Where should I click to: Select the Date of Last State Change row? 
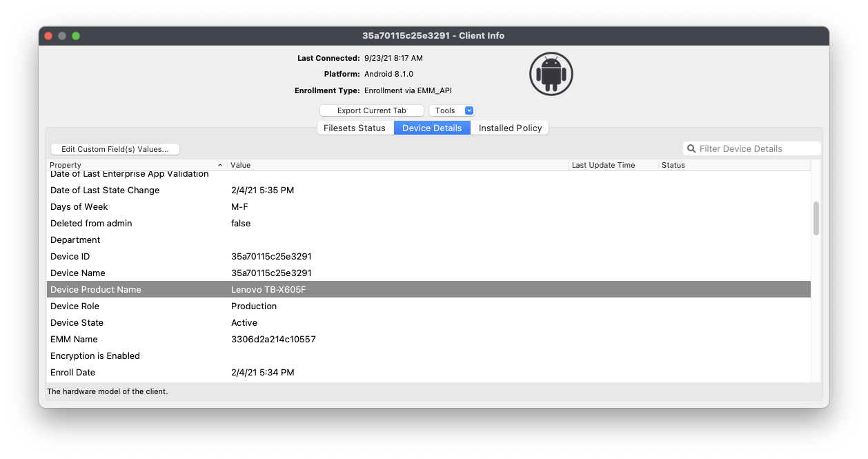tap(428, 191)
